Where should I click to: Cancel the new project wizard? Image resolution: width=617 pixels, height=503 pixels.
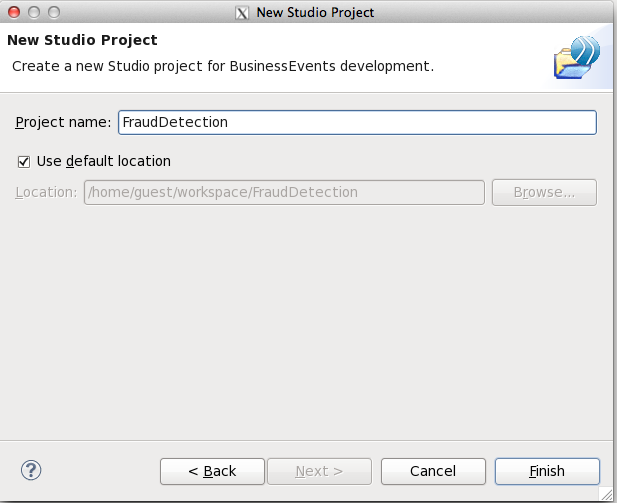(433, 471)
